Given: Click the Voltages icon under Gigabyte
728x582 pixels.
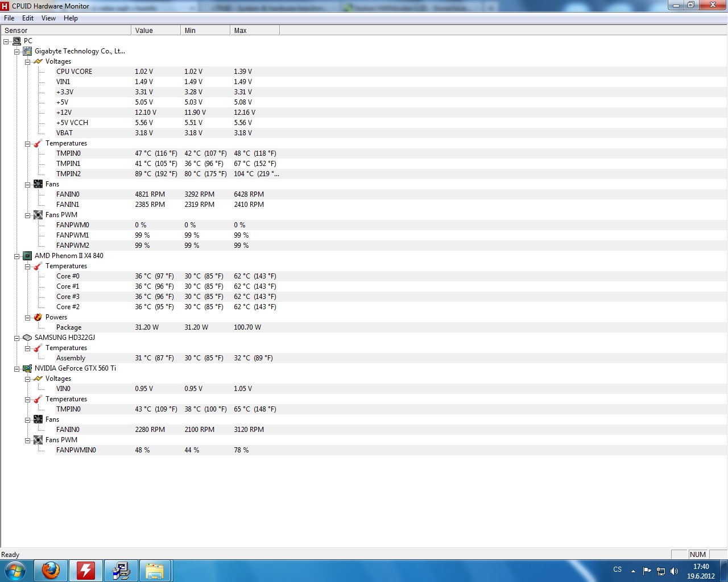Looking at the screenshot, I should [38, 61].
